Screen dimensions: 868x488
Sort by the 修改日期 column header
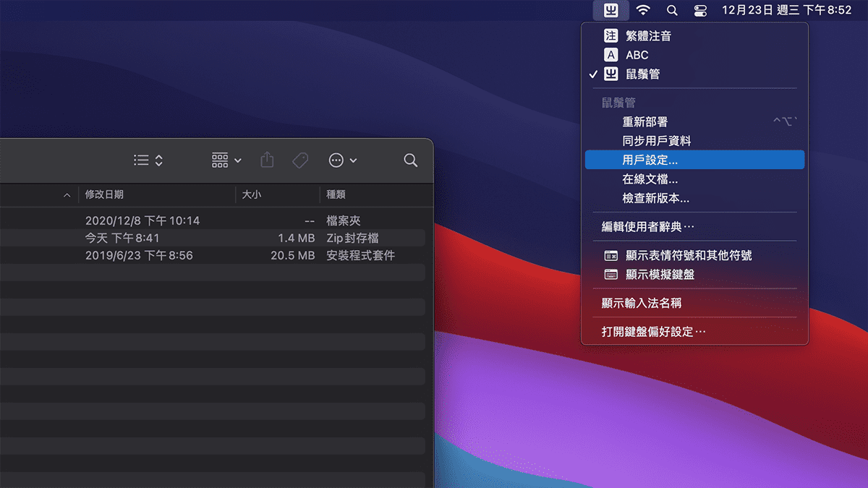104,194
